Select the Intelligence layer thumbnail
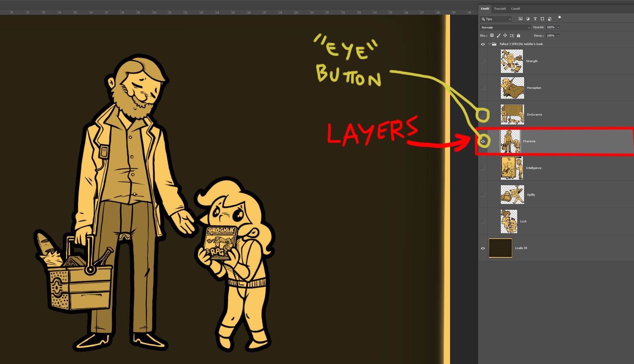Viewport: 634px width, 364px height. coord(512,168)
